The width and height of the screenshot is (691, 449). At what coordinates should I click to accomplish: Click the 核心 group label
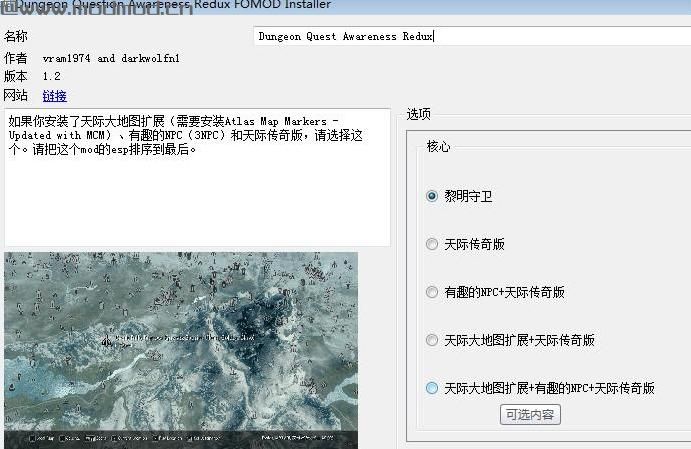438,146
